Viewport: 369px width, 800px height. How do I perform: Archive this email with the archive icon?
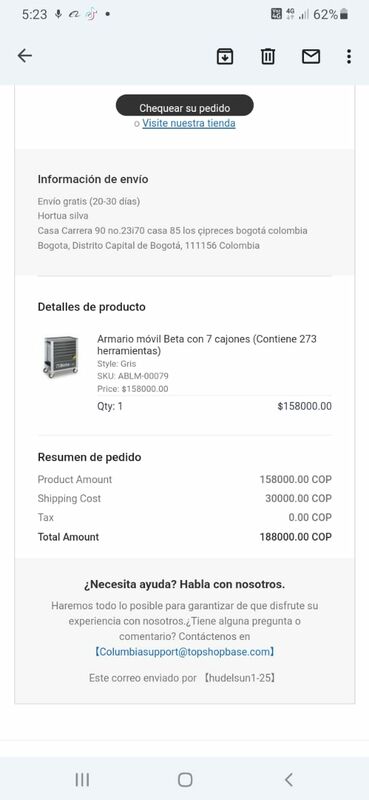(x=225, y=56)
